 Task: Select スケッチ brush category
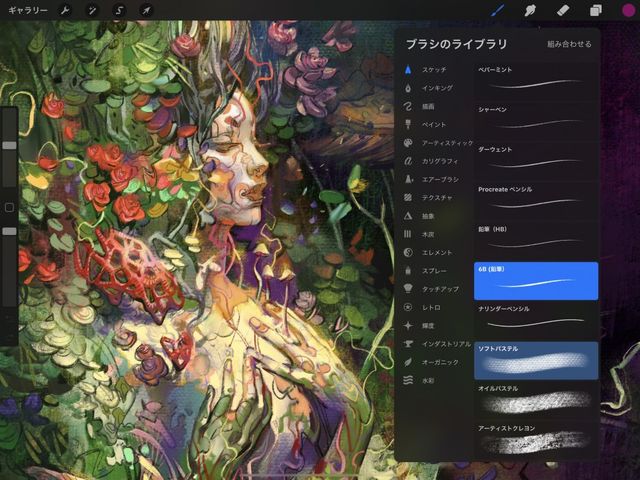(x=434, y=70)
